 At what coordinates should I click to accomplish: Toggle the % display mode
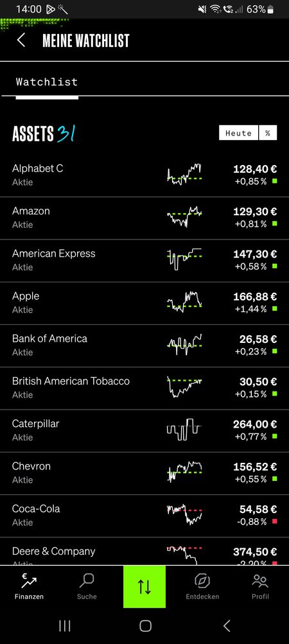(x=268, y=133)
